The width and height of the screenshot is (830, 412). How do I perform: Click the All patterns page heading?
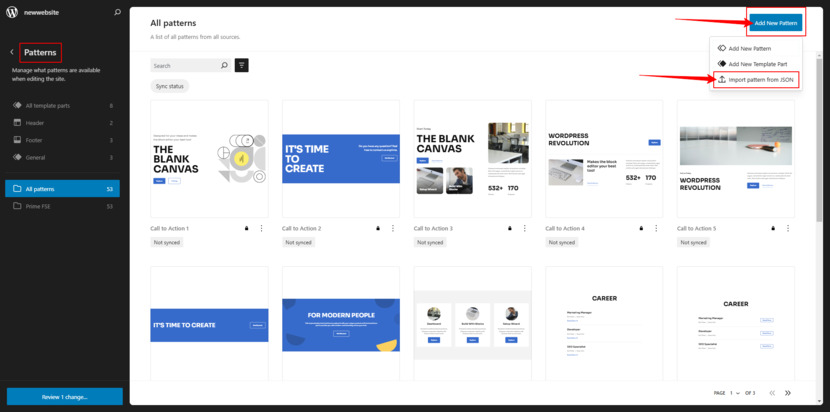coord(173,23)
